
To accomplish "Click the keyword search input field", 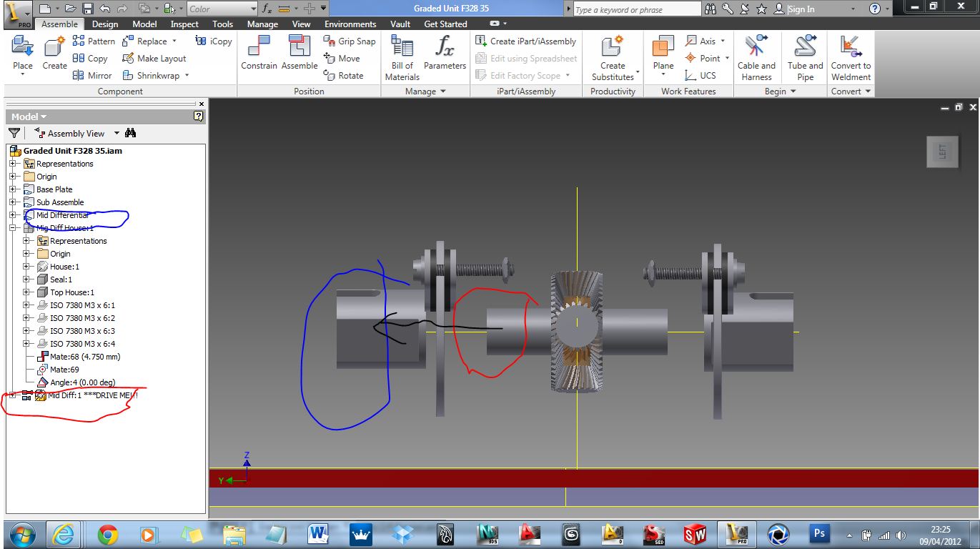I will [637, 9].
